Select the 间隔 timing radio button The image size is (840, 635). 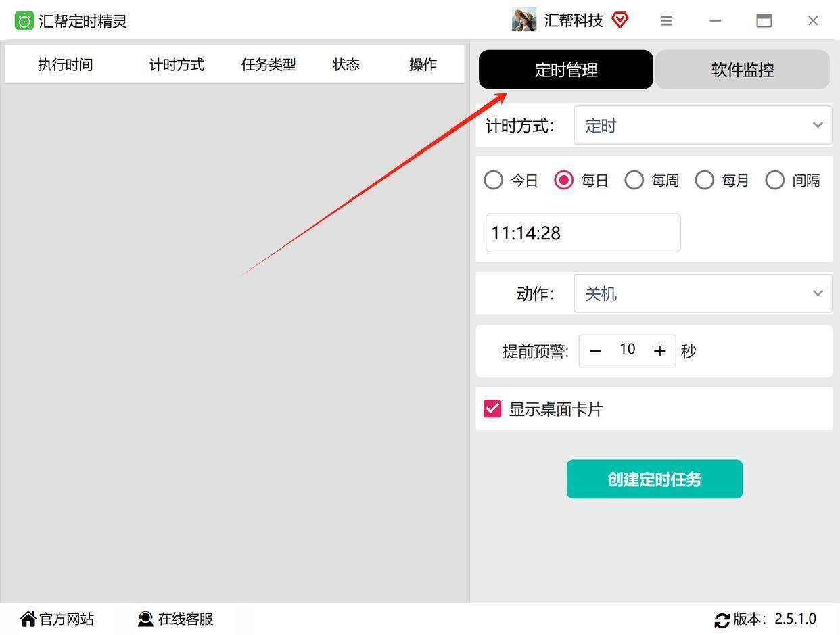(774, 180)
